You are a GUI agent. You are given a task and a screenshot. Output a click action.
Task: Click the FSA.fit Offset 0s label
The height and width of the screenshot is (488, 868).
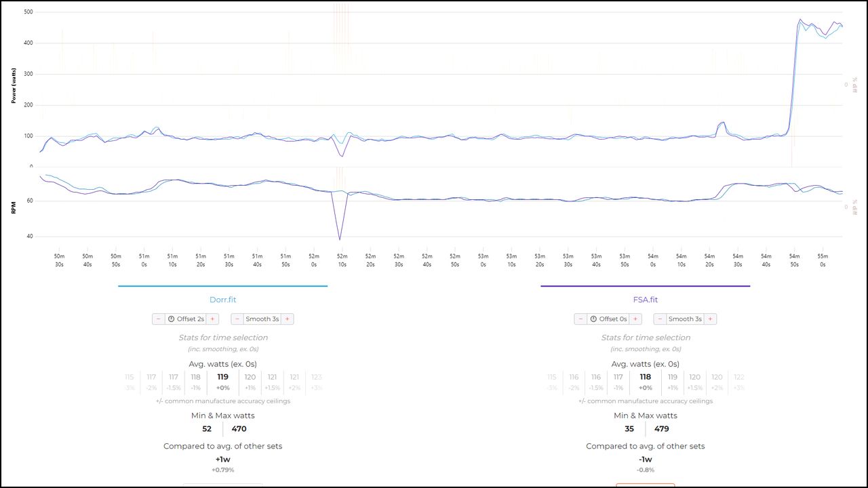[608, 319]
